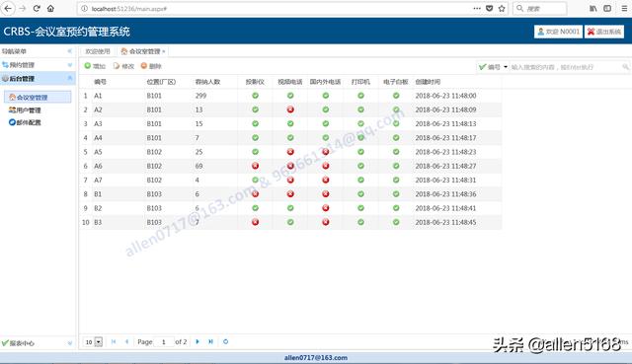The width and height of the screenshot is (632, 364).
Task: Expand the 预约管理 section
Action: (70, 65)
